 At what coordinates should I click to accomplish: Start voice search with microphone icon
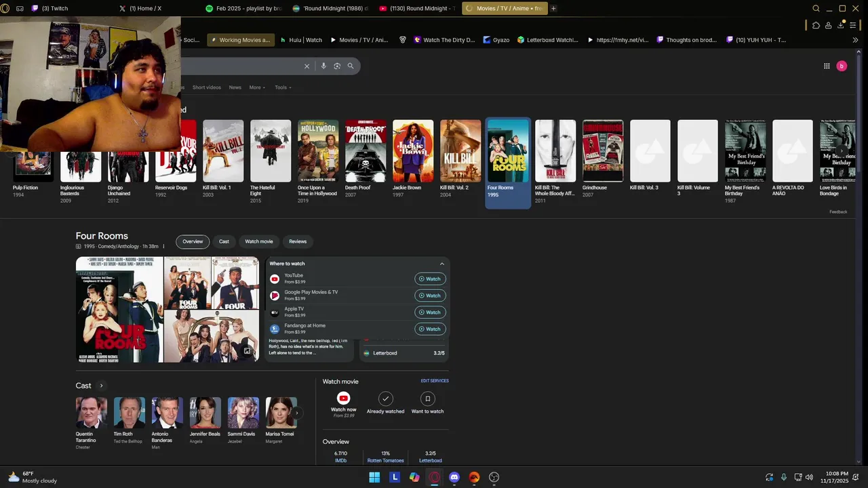pyautogui.click(x=323, y=66)
